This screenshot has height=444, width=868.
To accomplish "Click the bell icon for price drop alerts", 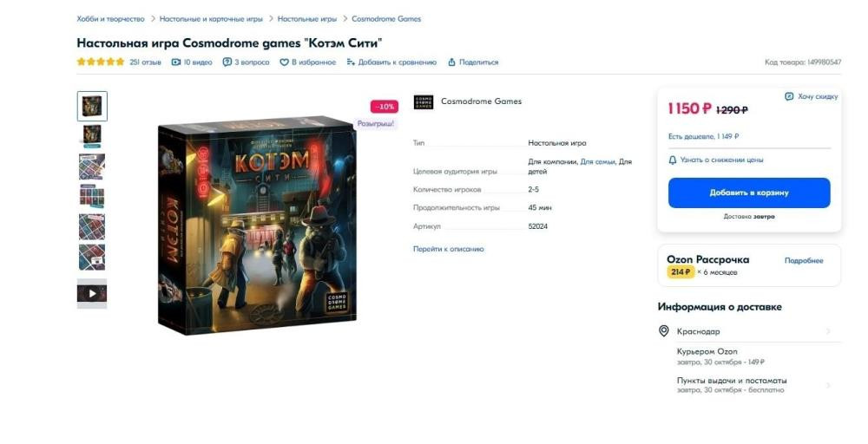I will 673,160.
